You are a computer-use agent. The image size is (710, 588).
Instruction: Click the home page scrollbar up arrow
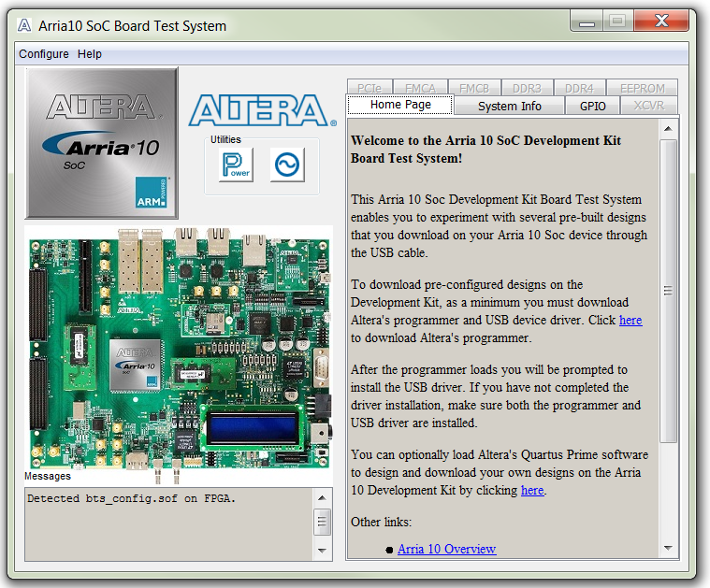coord(668,129)
